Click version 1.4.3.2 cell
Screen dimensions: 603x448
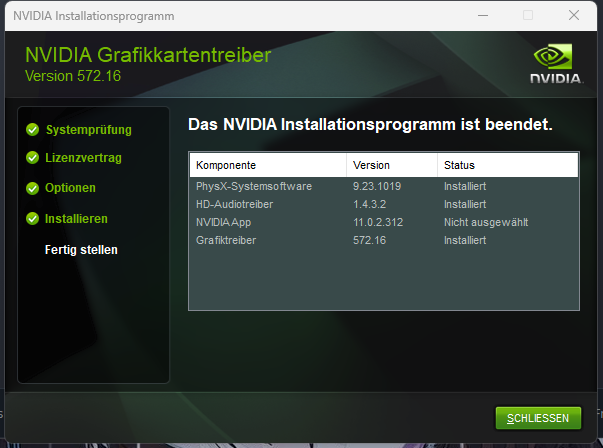pos(370,204)
